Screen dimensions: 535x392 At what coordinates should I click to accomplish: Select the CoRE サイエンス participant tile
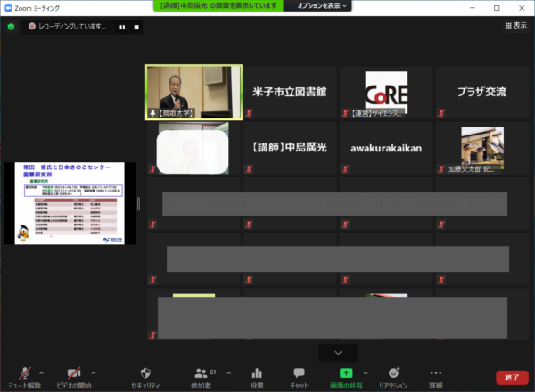tap(386, 93)
